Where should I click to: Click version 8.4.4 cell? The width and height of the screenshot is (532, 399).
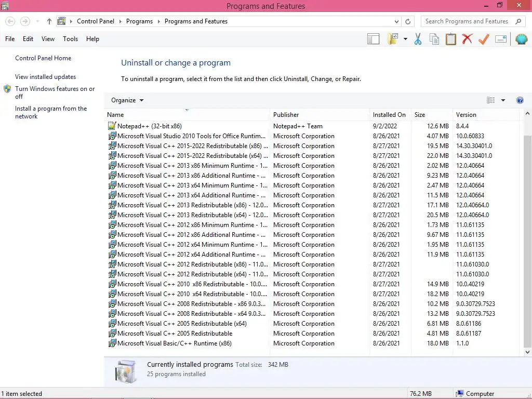pyautogui.click(x=462, y=126)
